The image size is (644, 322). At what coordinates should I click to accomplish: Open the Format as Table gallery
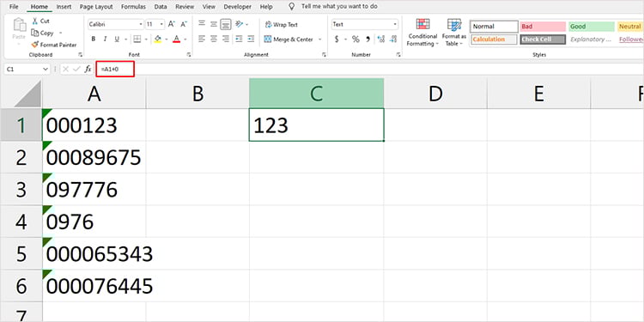tap(454, 33)
